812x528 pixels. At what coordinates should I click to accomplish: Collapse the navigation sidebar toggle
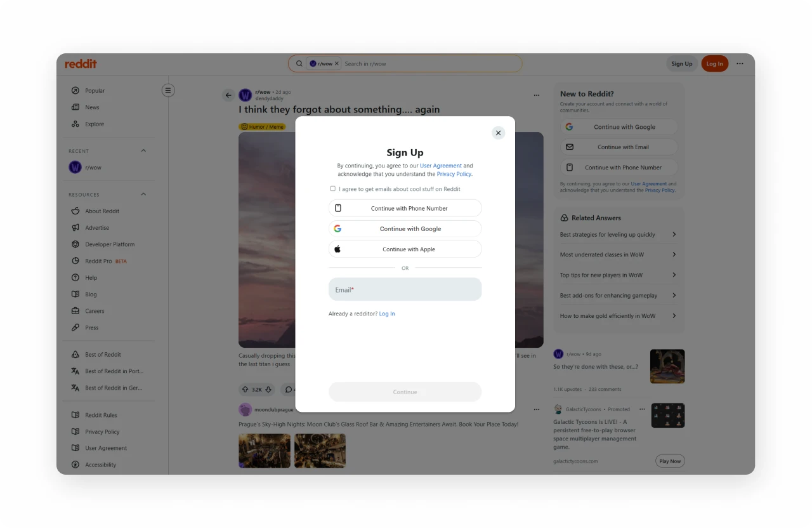[168, 90]
